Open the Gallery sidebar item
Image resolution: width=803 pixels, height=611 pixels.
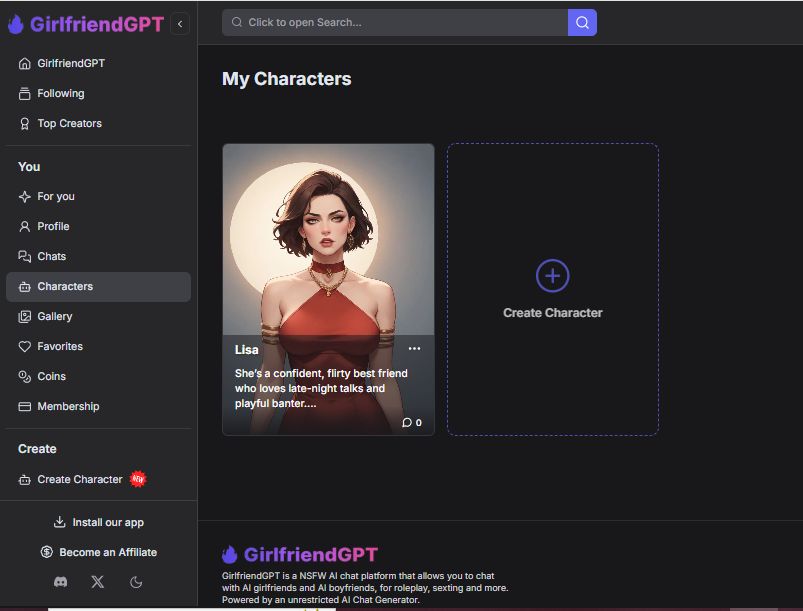point(55,316)
